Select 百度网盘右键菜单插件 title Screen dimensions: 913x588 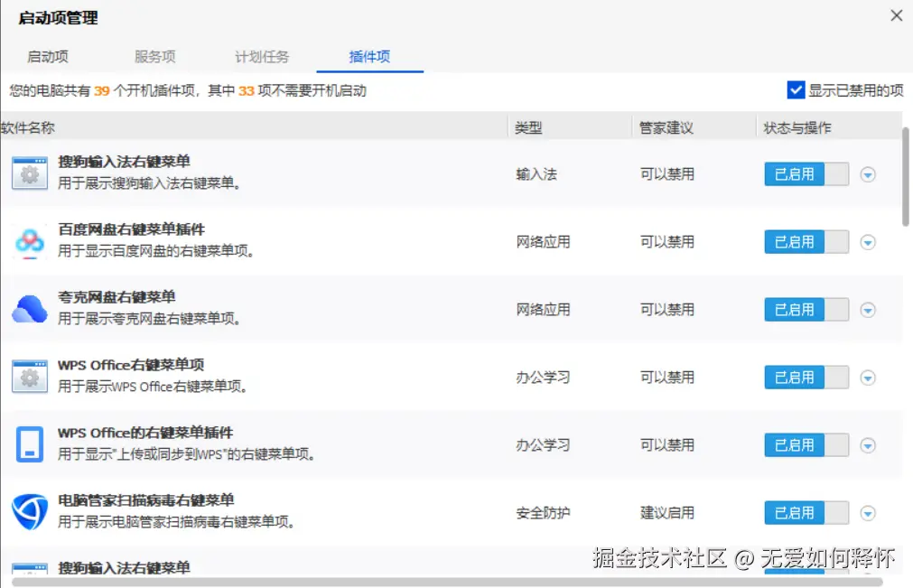coord(131,229)
